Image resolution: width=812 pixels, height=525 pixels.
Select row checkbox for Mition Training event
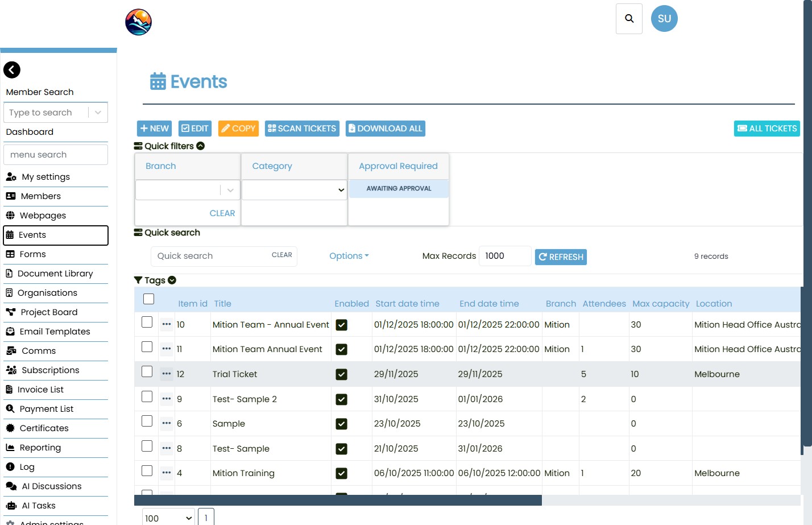[147, 471]
